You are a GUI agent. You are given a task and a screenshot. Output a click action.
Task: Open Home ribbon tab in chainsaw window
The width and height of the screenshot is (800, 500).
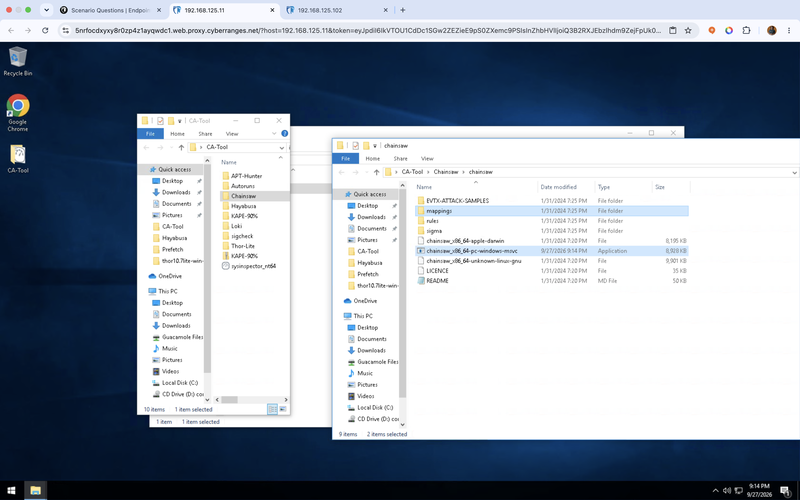point(372,159)
